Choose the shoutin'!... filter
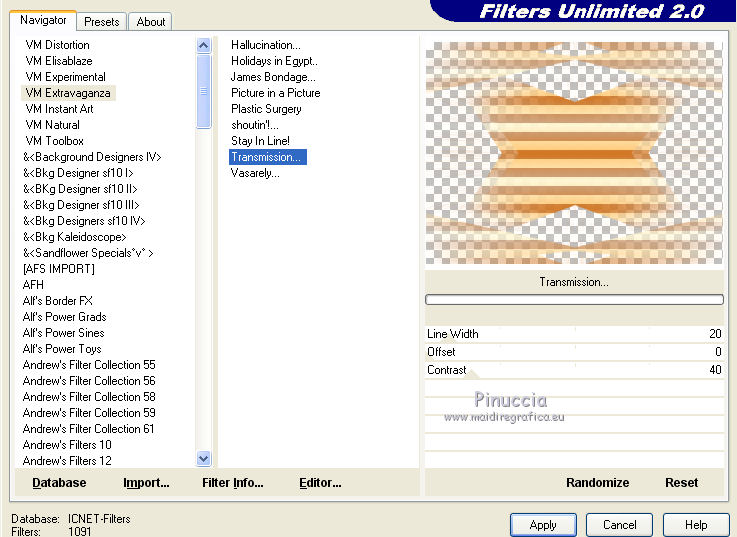The height and width of the screenshot is (537, 737). tap(255, 125)
